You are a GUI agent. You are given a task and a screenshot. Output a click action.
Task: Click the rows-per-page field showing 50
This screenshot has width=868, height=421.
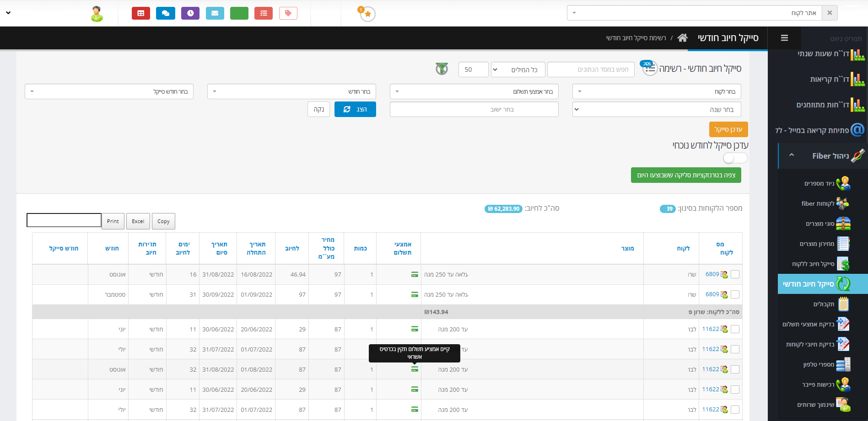pyautogui.click(x=474, y=69)
